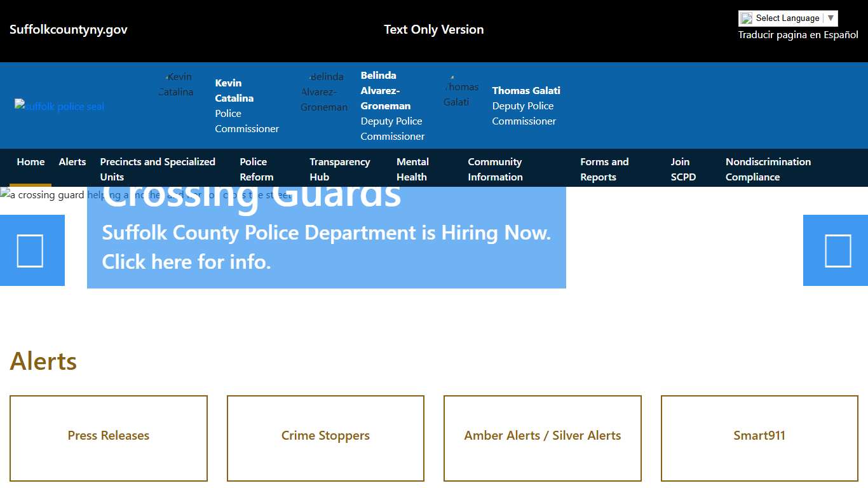This screenshot has width=868, height=488.
Task: Click the carousel left arrow
Action: tap(32, 250)
